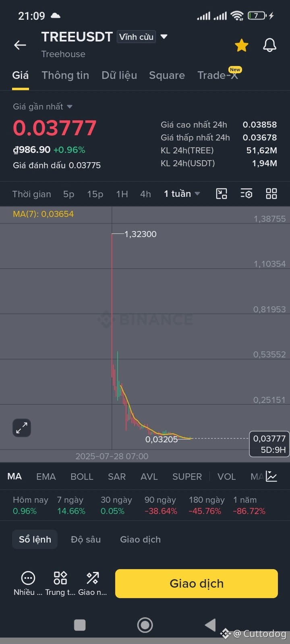Tap the battery indicator in status bar
Screen dimensions: 290x644
pyautogui.click(x=257, y=16)
